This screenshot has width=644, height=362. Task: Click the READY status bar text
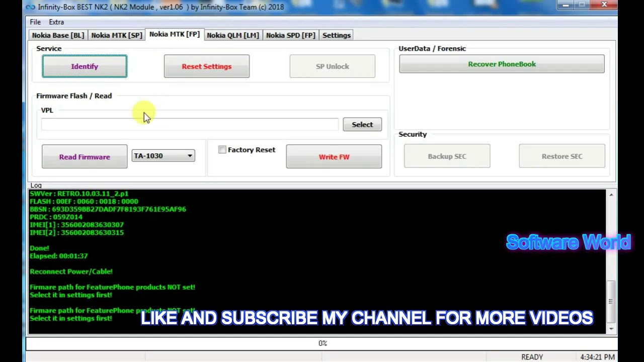click(x=532, y=357)
